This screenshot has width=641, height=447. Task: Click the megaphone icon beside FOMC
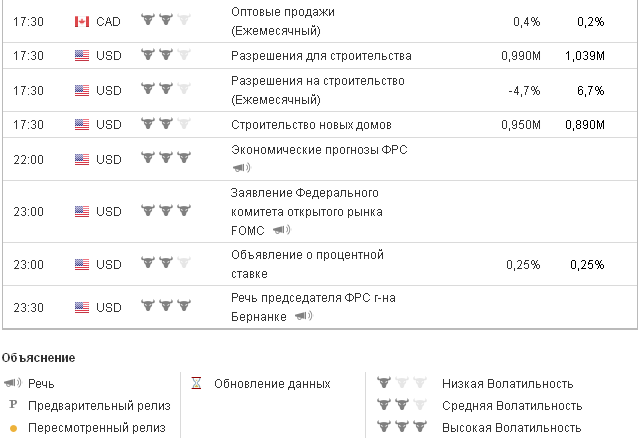pos(281,230)
